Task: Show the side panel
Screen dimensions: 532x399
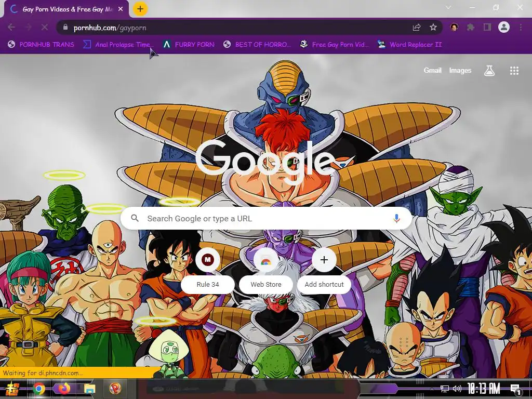Action: [x=487, y=27]
